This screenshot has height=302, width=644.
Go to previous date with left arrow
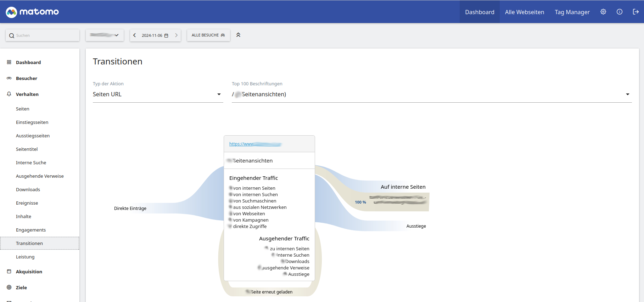coord(135,35)
